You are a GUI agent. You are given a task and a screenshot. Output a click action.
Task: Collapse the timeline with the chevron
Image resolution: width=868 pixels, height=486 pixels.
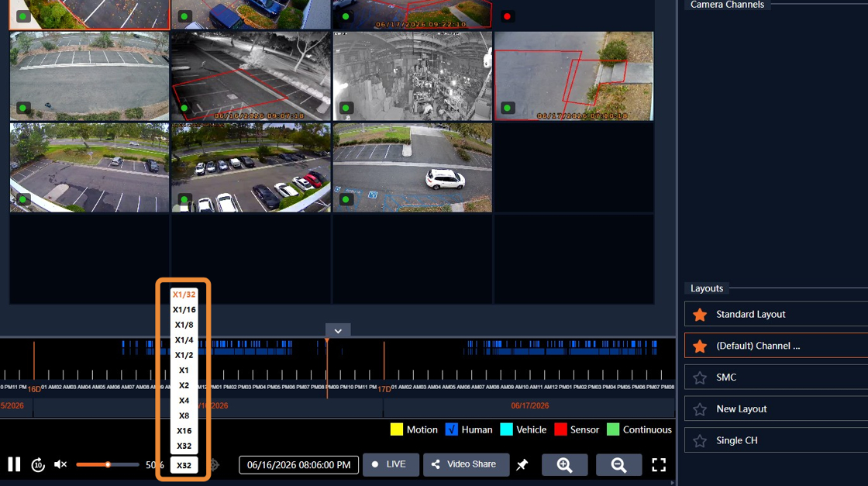coord(338,330)
